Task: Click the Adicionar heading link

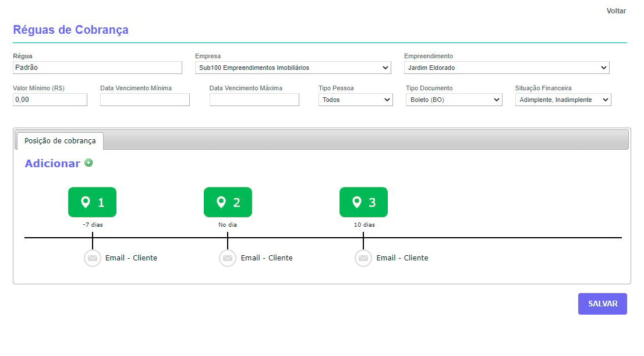Action: (52, 164)
